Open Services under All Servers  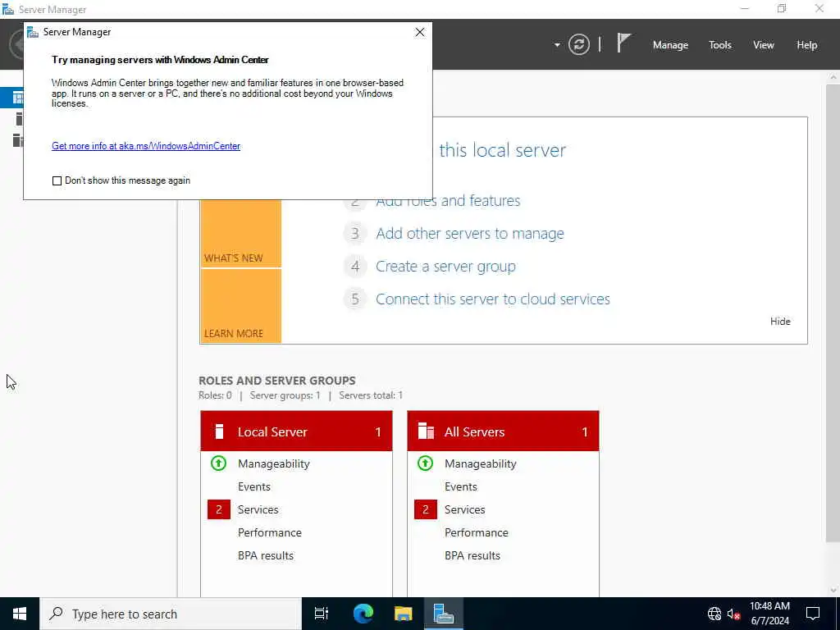[464, 509]
